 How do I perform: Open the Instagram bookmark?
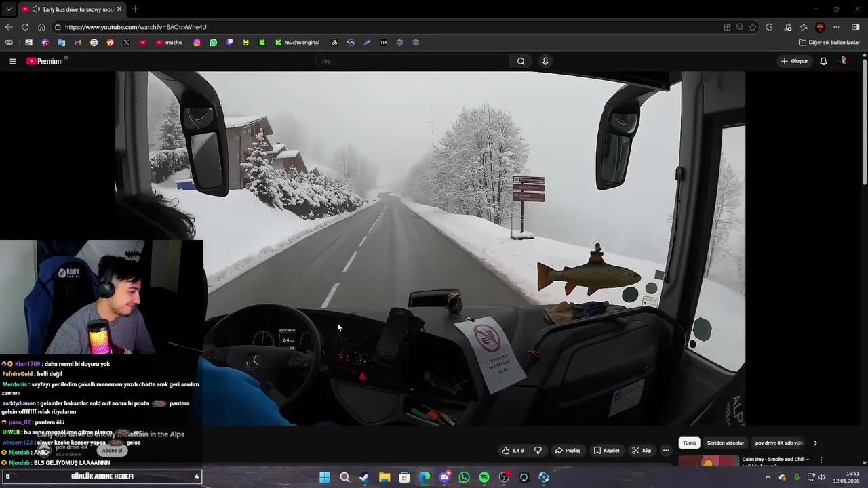point(197,42)
